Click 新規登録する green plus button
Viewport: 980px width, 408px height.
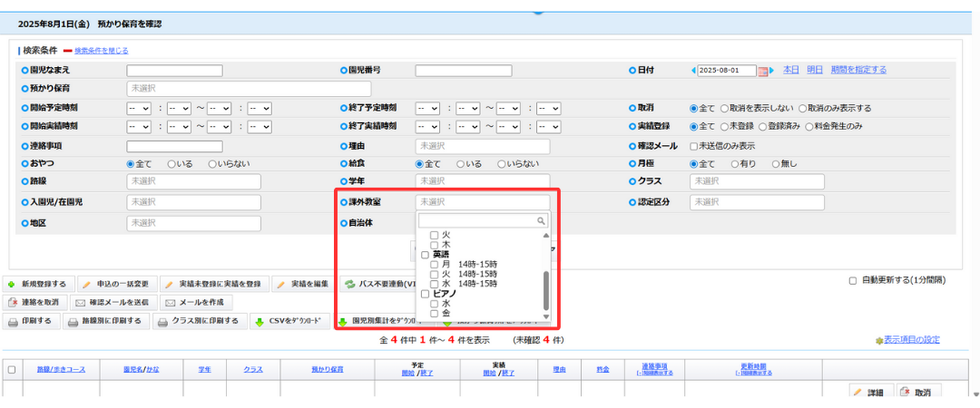(39, 284)
